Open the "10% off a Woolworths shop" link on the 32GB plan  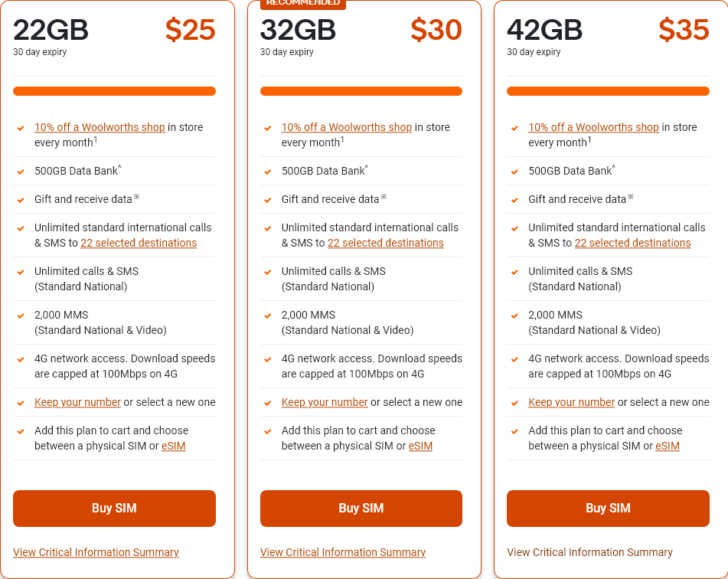(347, 127)
